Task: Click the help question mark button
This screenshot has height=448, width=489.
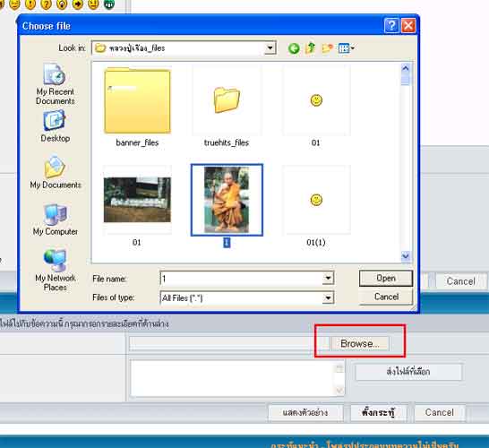Action: click(391, 25)
